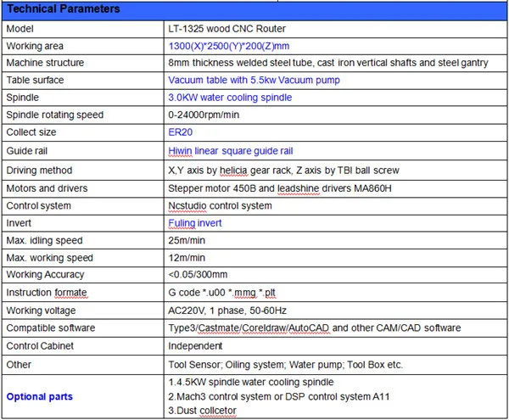Viewport: 509px width, 420px height.
Task: Click '3.0KW water cooling spindle' value
Action: coord(230,98)
